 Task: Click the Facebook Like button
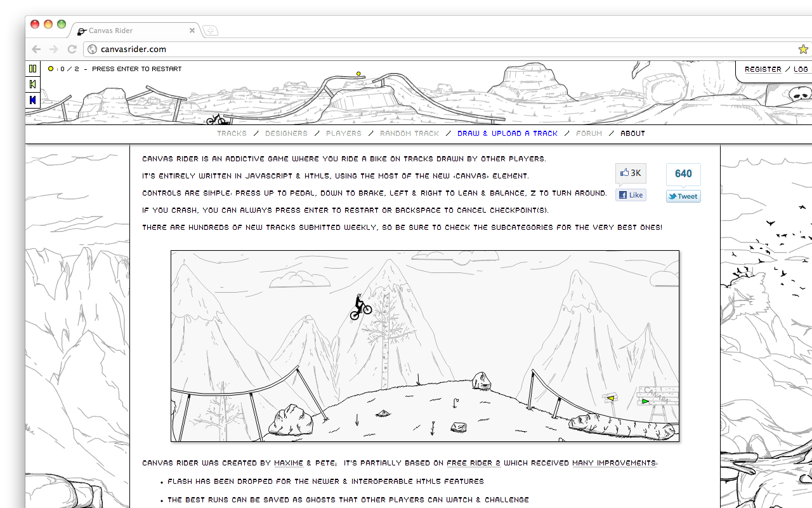pyautogui.click(x=631, y=195)
